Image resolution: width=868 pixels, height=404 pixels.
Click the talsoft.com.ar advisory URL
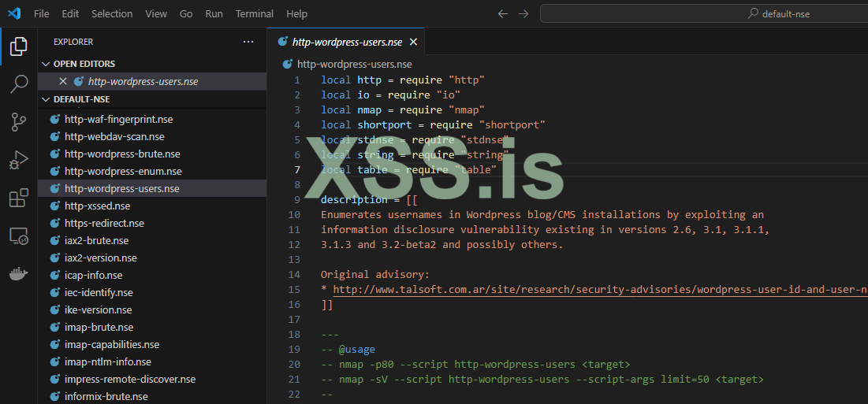click(x=600, y=289)
